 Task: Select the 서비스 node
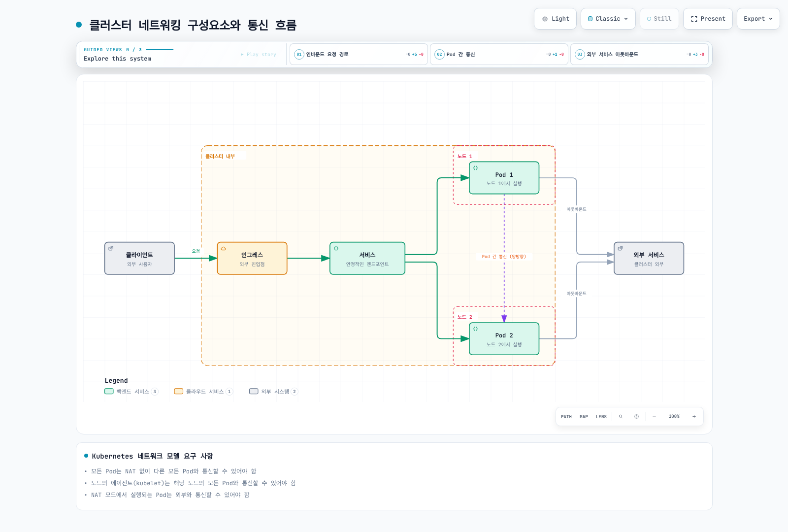pyautogui.click(x=367, y=258)
